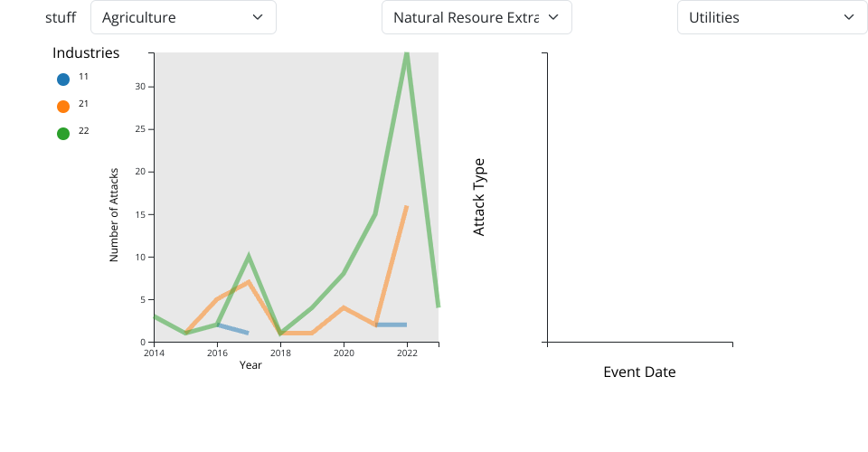Click the green legend circle for industry 22
The image size is (868, 452).
[x=63, y=134]
